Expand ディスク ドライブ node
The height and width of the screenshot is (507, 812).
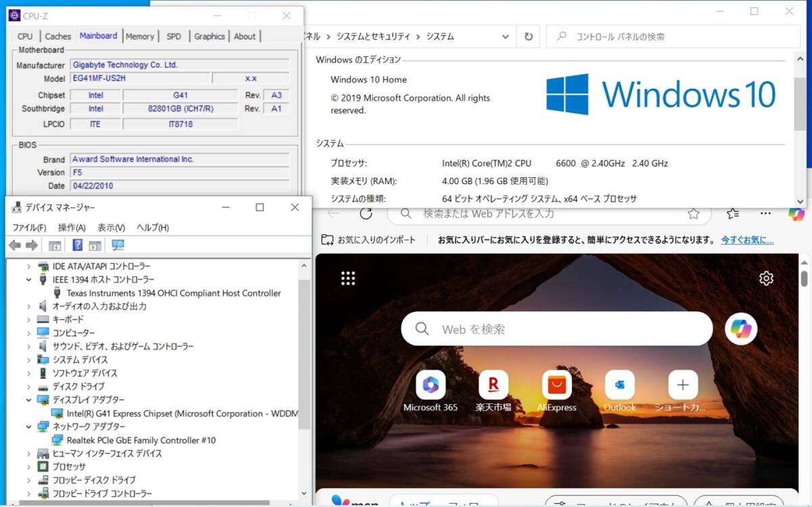pyautogui.click(x=28, y=387)
